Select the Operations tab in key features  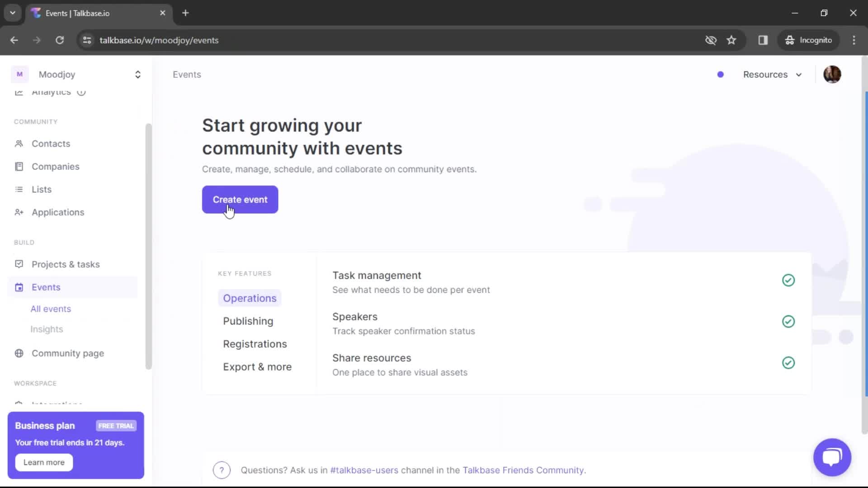[249, 298]
